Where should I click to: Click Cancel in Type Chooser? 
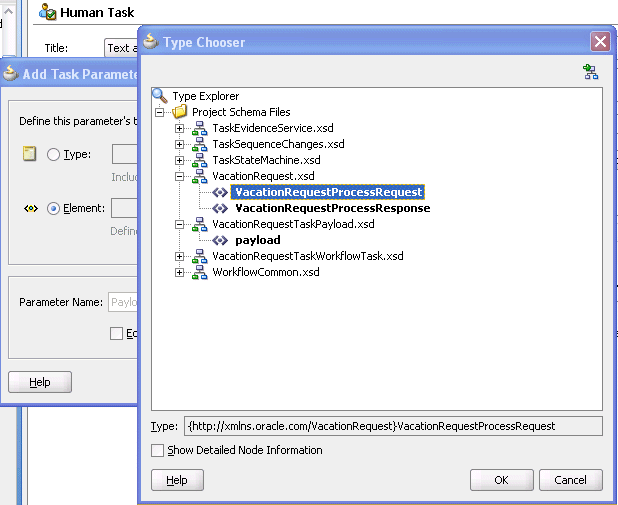570,480
